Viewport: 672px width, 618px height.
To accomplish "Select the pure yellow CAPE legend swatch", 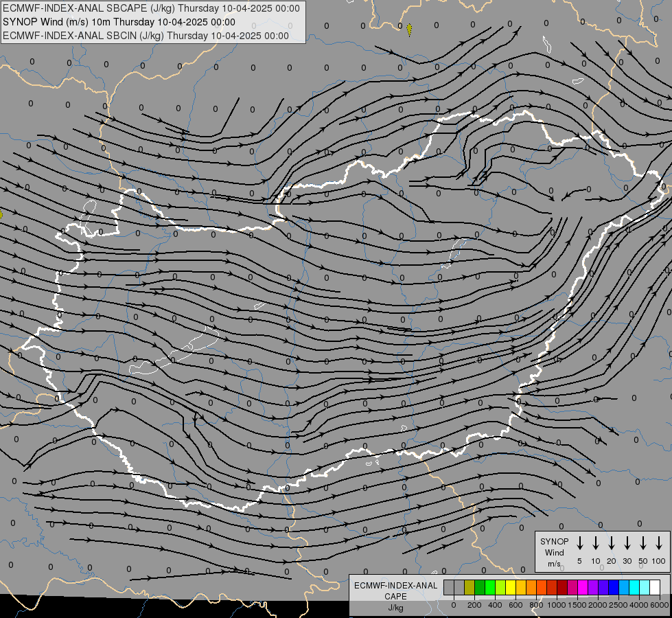I will pyautogui.click(x=511, y=587).
